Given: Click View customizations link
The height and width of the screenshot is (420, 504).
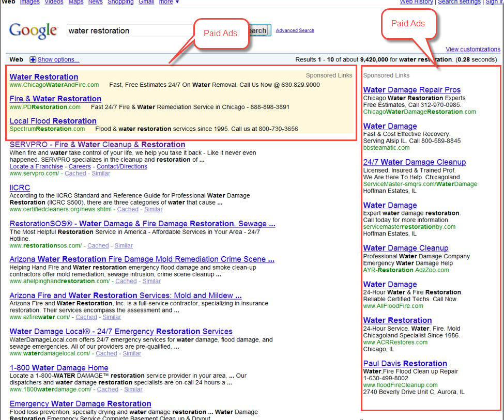Looking at the screenshot, I should click(473, 49).
